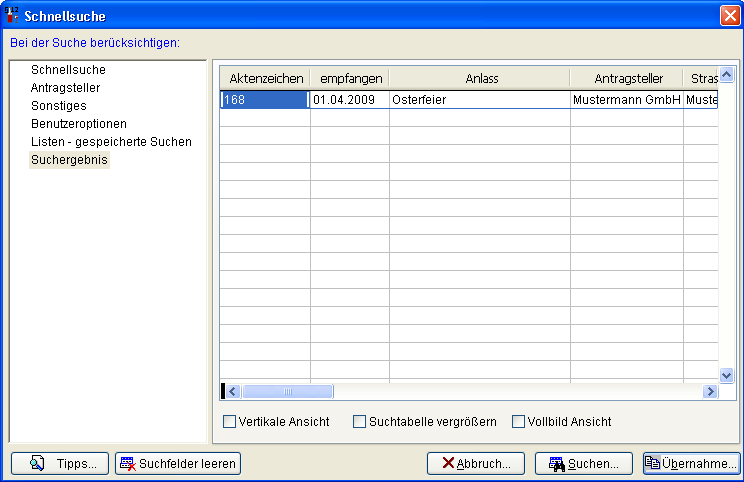Toggle Suchtabelle vergrößern checkbox
The height and width of the screenshot is (482, 744).
[x=359, y=422]
